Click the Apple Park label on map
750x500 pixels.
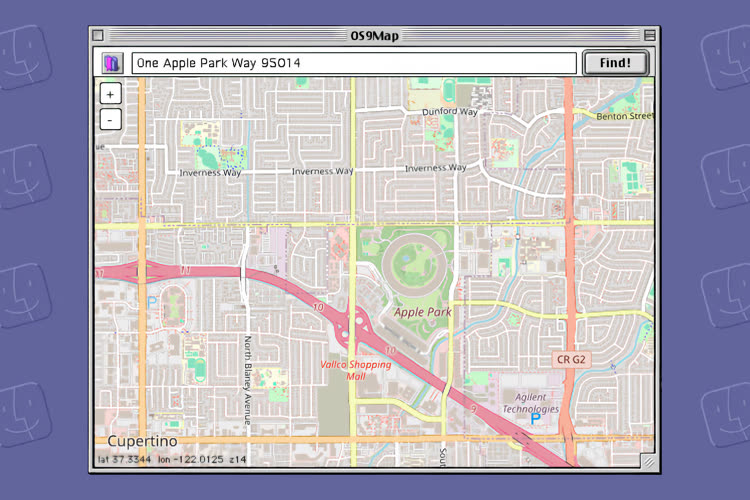[422, 312]
